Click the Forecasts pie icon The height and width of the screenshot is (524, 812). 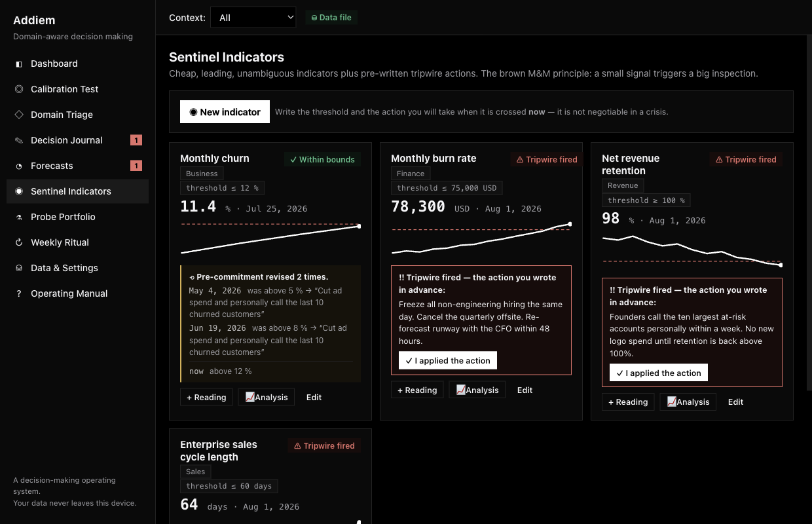(x=19, y=166)
